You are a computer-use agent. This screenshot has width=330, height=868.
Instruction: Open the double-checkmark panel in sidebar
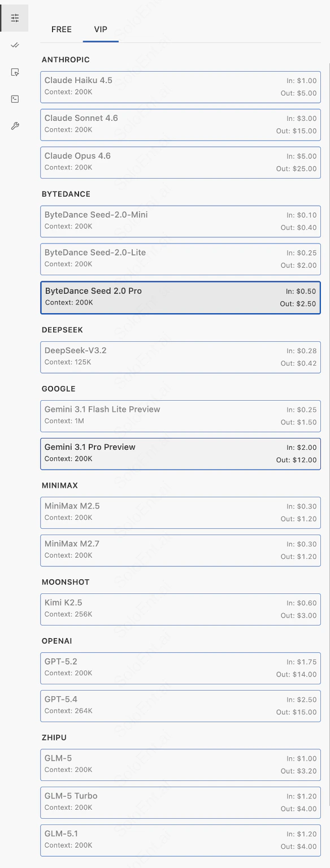[14, 45]
